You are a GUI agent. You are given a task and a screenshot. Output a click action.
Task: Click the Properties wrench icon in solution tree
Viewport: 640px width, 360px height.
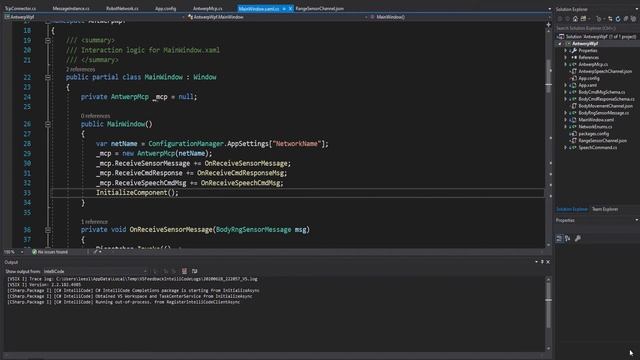coord(574,51)
